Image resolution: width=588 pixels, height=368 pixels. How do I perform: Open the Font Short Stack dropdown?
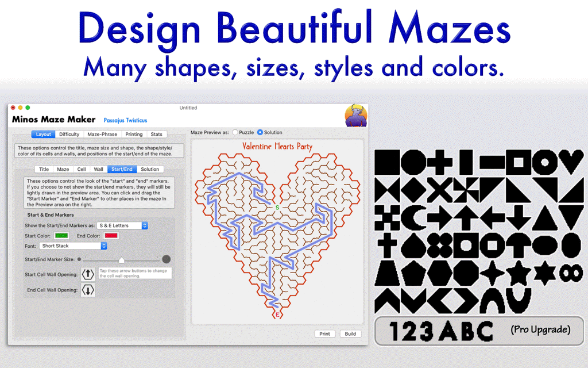(x=73, y=246)
